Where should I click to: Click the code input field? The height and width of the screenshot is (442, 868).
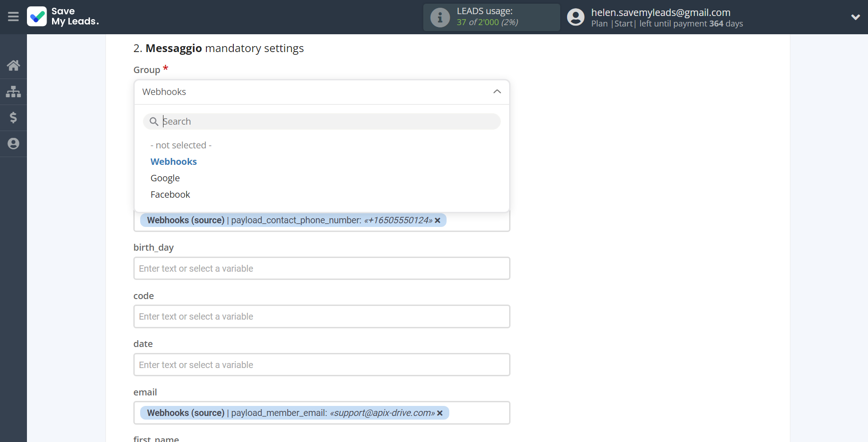(322, 316)
